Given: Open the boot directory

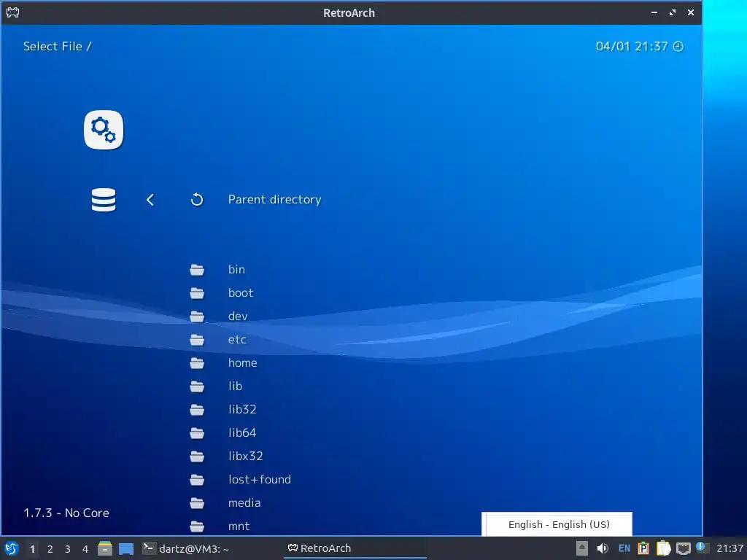Looking at the screenshot, I should pyautogui.click(x=241, y=293).
